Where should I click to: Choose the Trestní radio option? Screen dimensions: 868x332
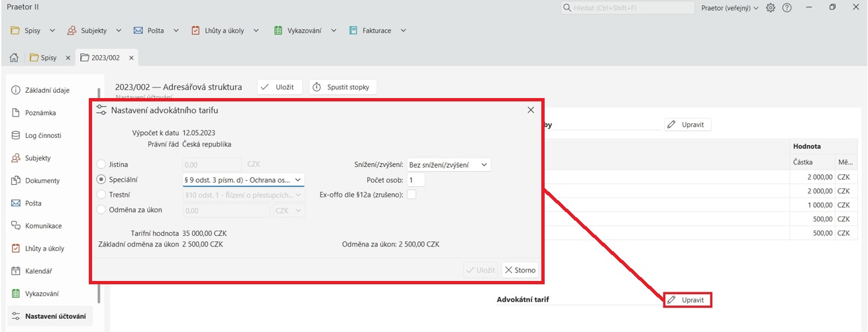[x=101, y=195]
